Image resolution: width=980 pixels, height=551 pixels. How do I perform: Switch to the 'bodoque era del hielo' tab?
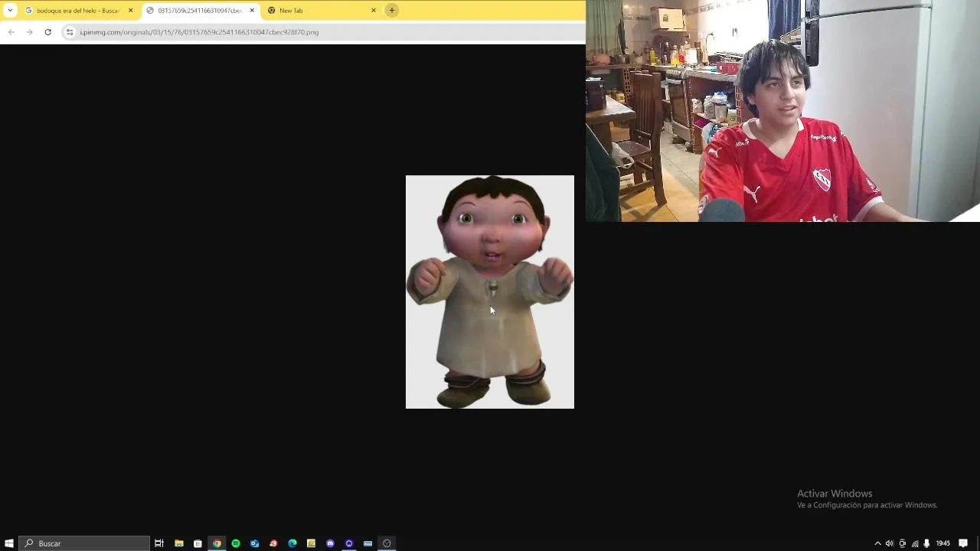point(78,11)
